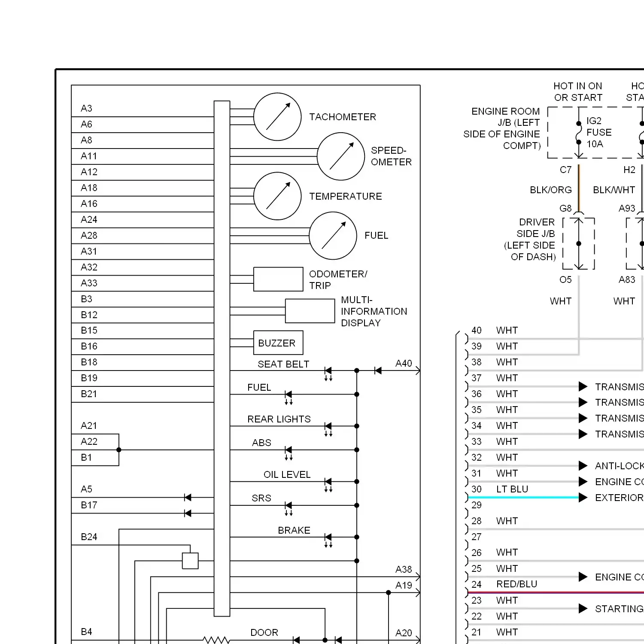Click the A19 output terminal label
The width and height of the screenshot is (644, 644).
(404, 585)
